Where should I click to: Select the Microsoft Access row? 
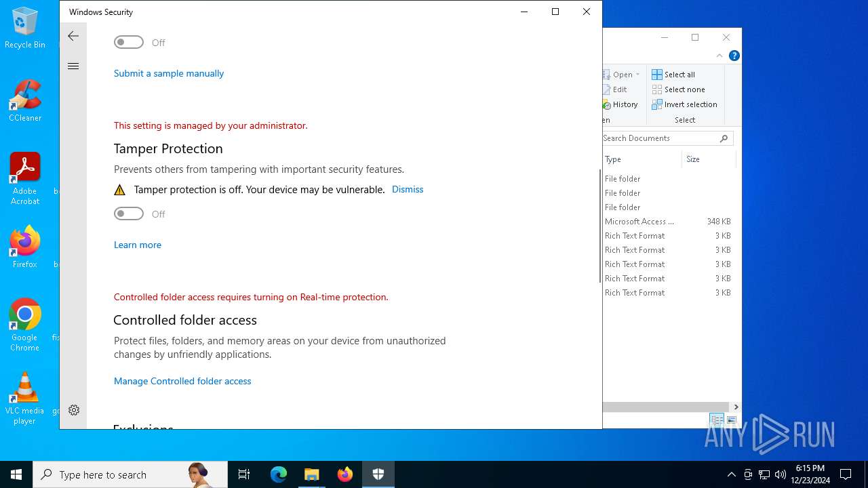(668, 222)
